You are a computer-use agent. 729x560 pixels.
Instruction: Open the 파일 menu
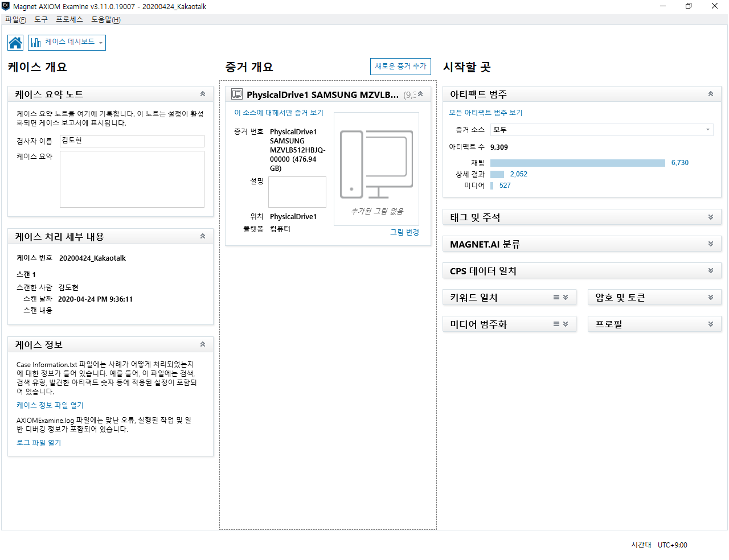pos(15,19)
